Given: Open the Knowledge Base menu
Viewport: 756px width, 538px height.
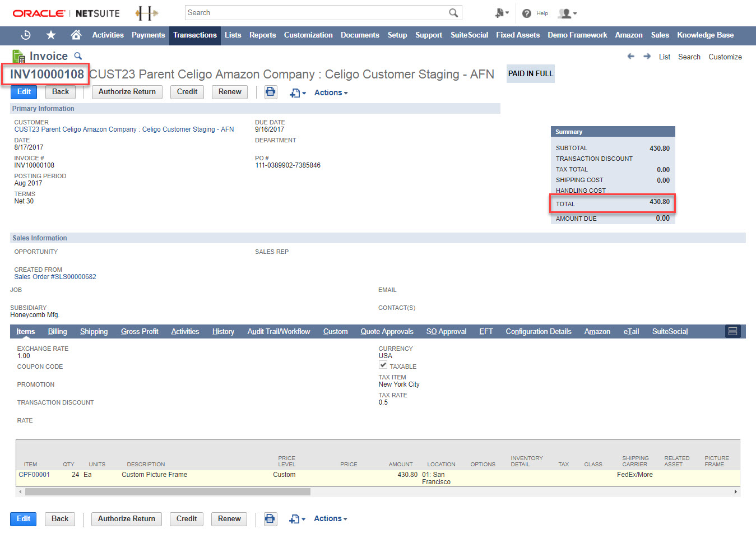Looking at the screenshot, I should (705, 35).
